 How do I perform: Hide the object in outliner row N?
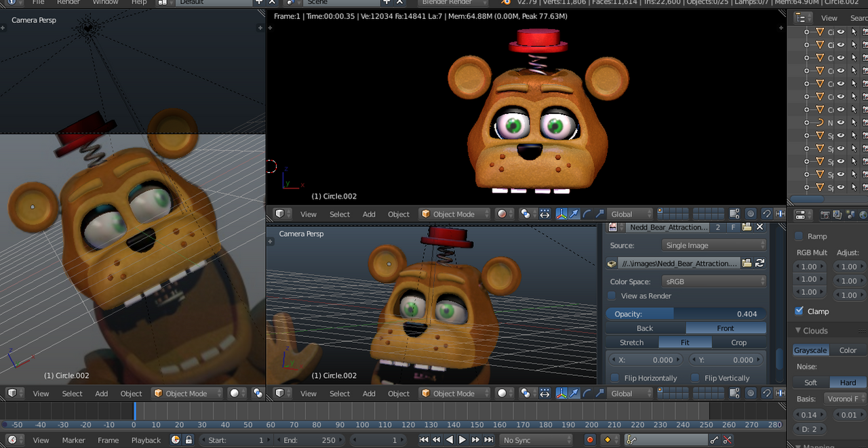click(x=841, y=123)
